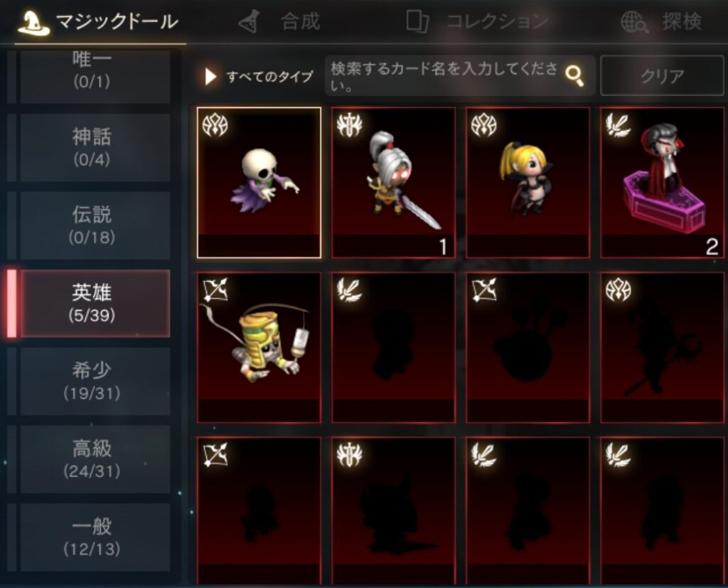Choose the blonde succubus doll card
Screen dimensions: 728x588
[528, 183]
